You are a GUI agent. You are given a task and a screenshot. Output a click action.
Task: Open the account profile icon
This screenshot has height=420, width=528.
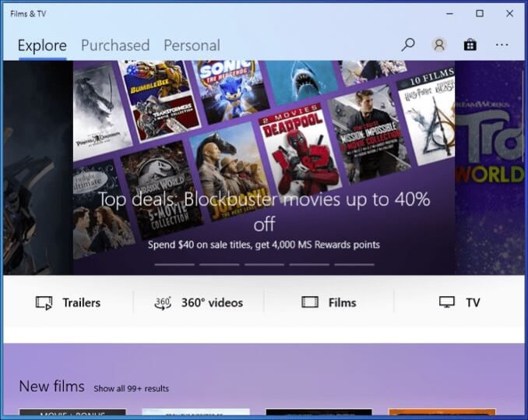439,44
